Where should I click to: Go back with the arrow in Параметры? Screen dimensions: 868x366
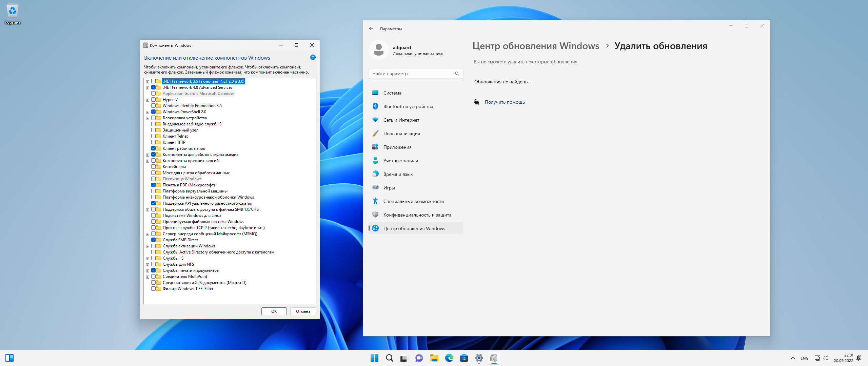[371, 29]
